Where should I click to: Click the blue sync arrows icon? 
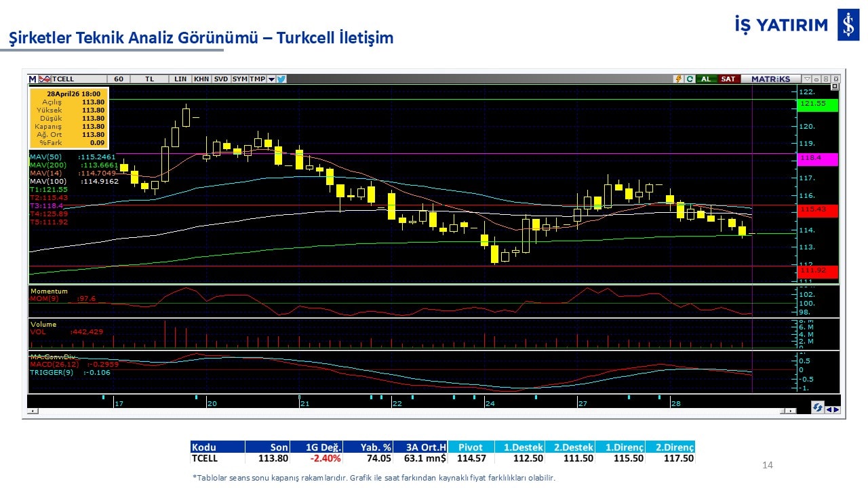click(818, 408)
